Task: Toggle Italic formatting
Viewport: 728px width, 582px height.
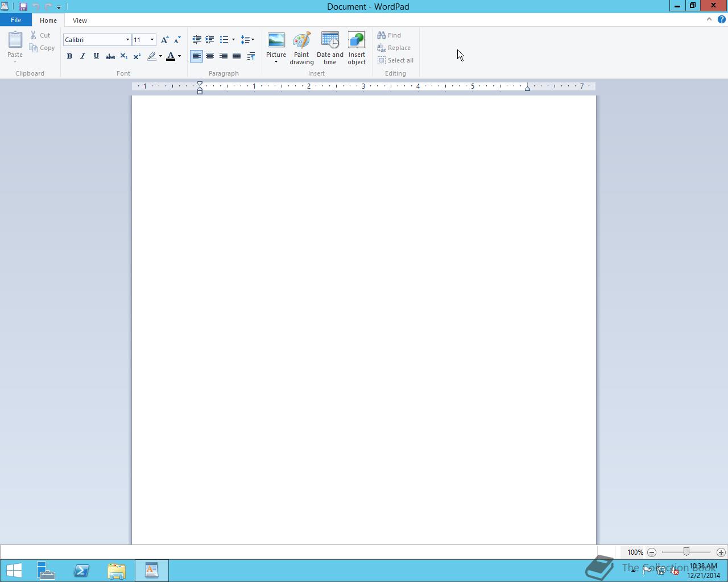Action: [x=82, y=56]
